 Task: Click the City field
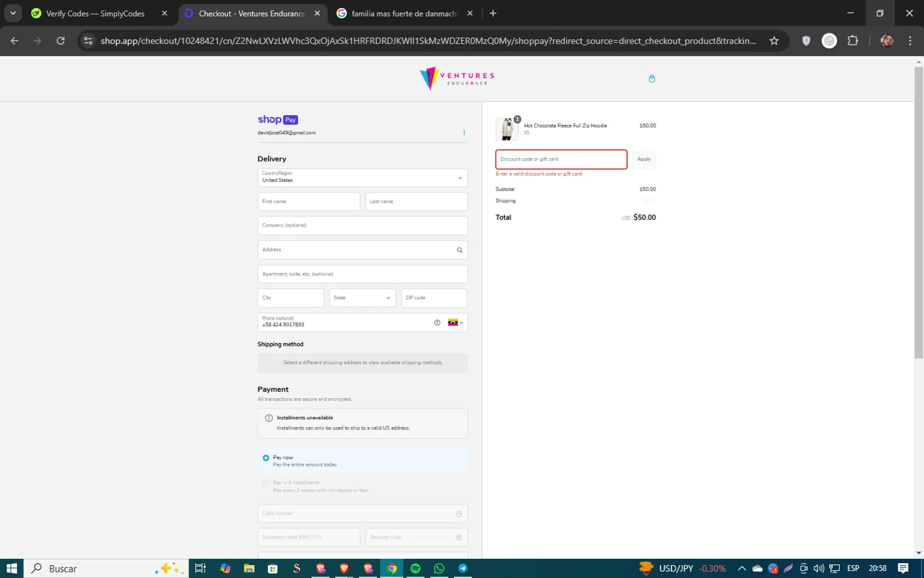tap(291, 298)
